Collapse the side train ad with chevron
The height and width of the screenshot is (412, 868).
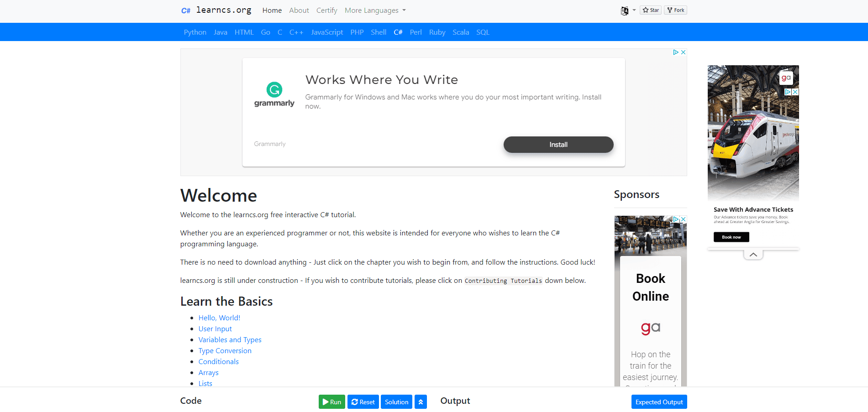point(753,255)
